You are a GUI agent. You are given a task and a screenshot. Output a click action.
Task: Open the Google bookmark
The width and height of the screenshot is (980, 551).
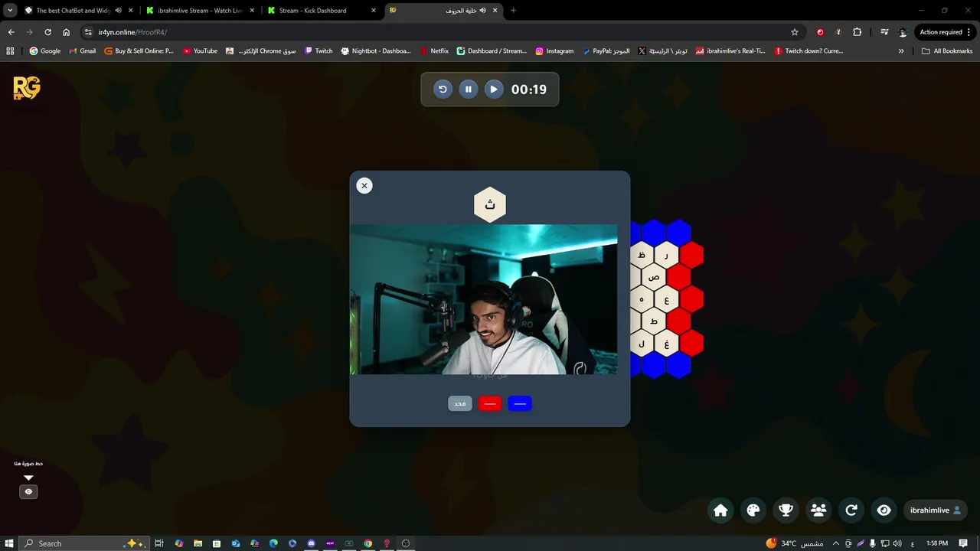pyautogui.click(x=44, y=51)
